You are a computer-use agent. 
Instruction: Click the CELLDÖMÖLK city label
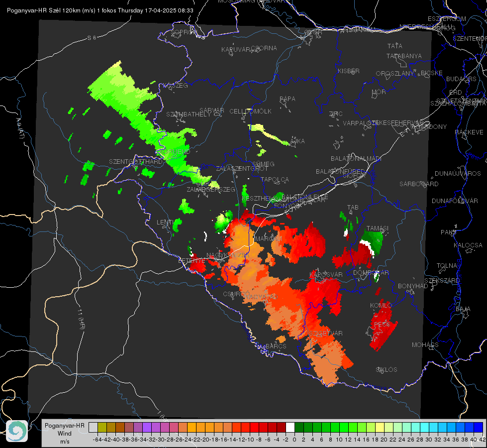click(250, 112)
